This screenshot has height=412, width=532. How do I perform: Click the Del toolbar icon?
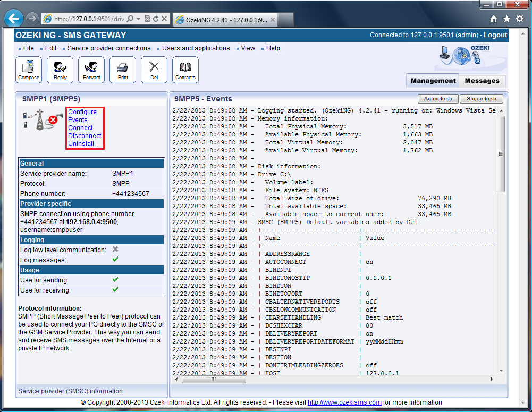(x=154, y=70)
